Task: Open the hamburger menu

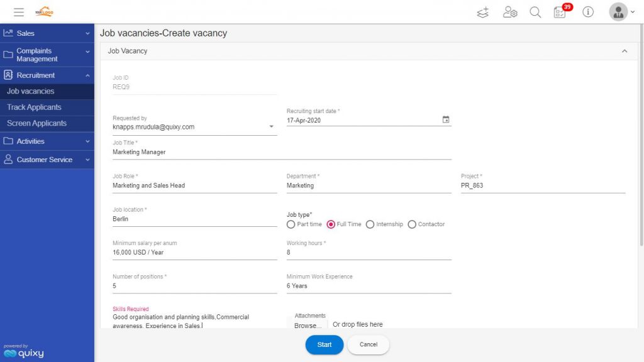Action: pyautogui.click(x=18, y=12)
